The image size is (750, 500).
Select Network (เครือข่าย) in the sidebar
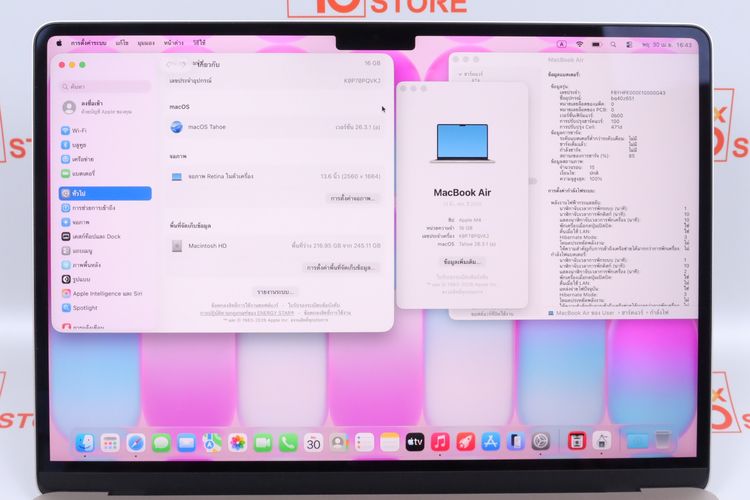106,159
